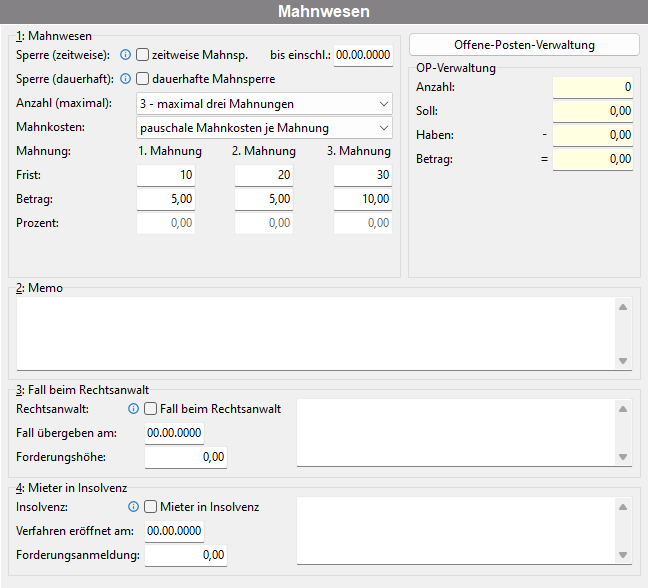Click info icon next to Sperre (zeitweise)
Screen dimensions: 648x588
coord(125,55)
